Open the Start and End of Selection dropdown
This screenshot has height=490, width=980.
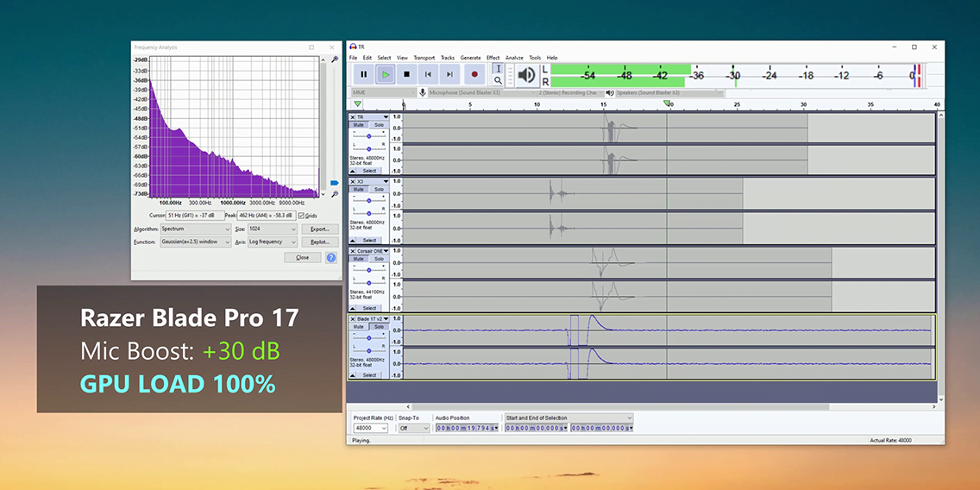(569, 418)
